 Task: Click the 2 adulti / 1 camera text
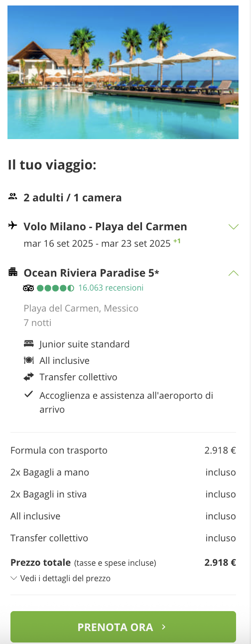[73, 197]
